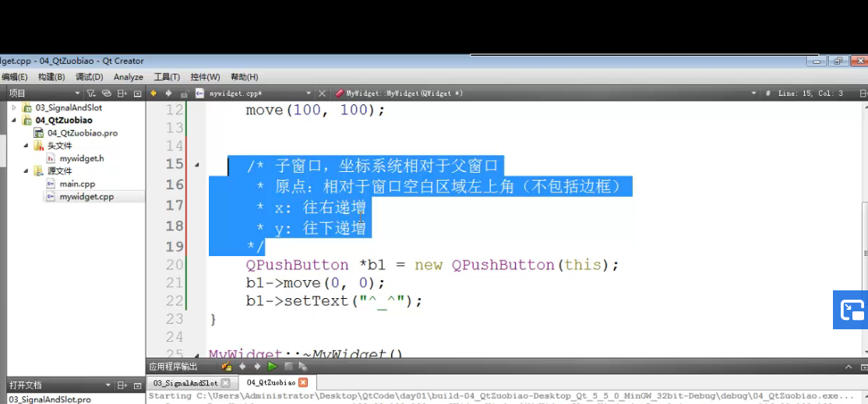The image size is (868, 404).
Task: Open the 控件(W) menu
Action: point(206,77)
